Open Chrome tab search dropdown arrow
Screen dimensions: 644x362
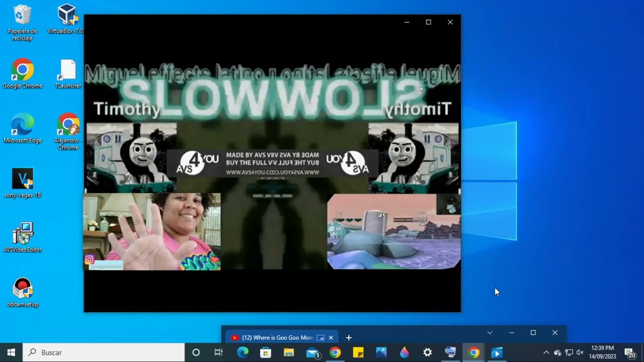point(490,333)
